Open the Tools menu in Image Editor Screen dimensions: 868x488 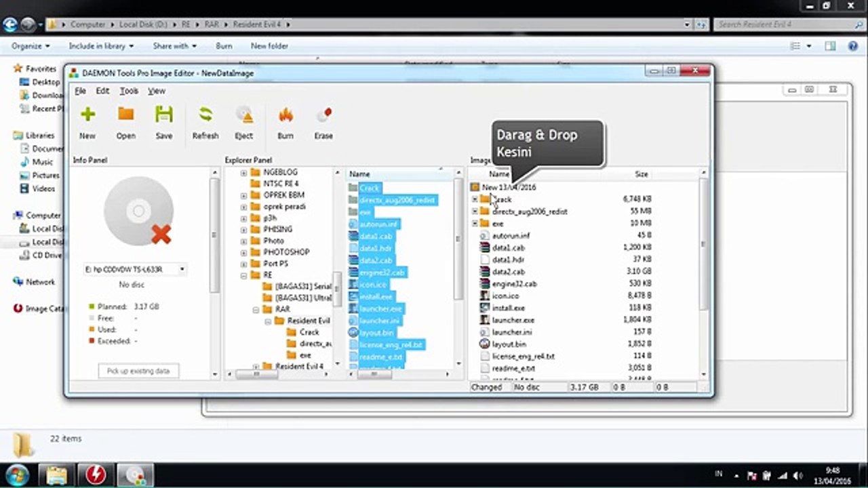(x=129, y=91)
